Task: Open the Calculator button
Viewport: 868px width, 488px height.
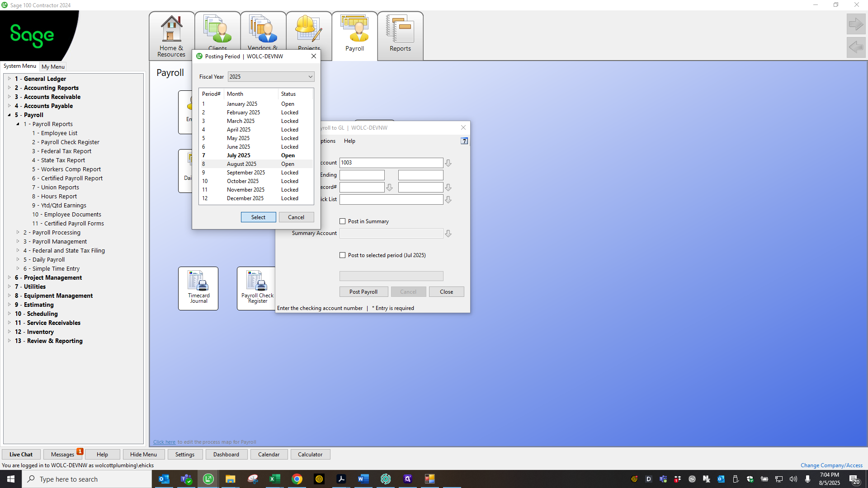Action: (x=310, y=455)
